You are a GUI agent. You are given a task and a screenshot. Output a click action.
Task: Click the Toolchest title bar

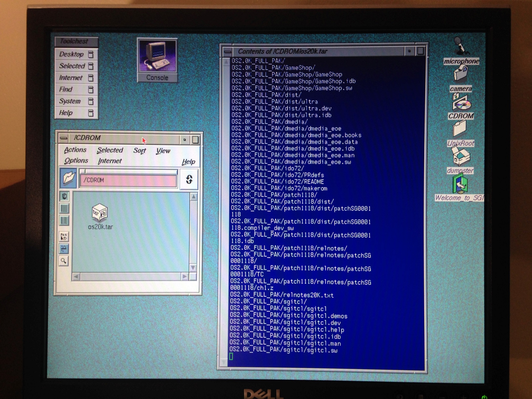pos(76,41)
